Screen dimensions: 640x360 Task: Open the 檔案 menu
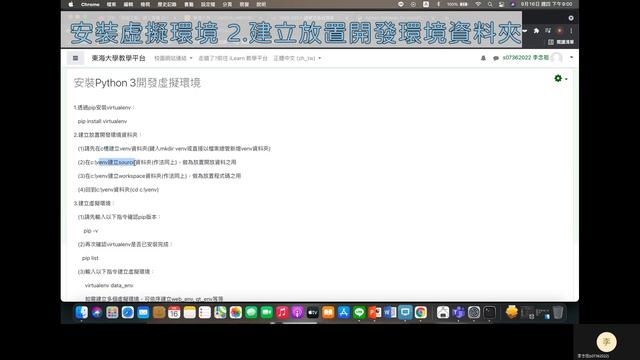pyautogui.click(x=111, y=4)
